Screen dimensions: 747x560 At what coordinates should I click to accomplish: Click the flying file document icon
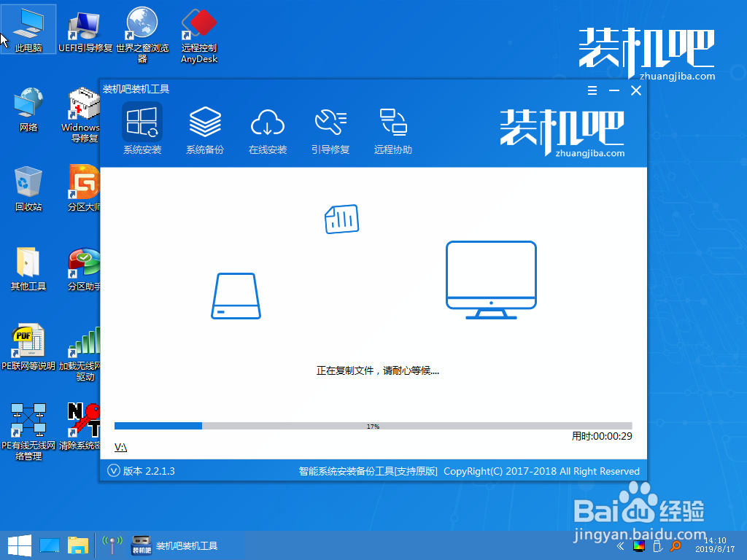[x=341, y=219]
